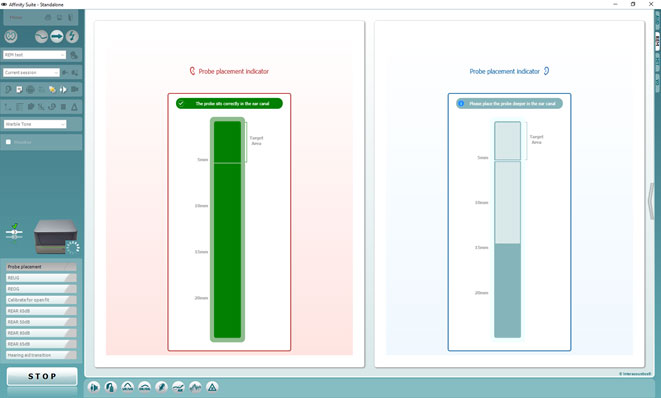This screenshot has height=398, width=661.
Task: Click the waveform icon in bottom toolbar
Action: click(x=195, y=387)
